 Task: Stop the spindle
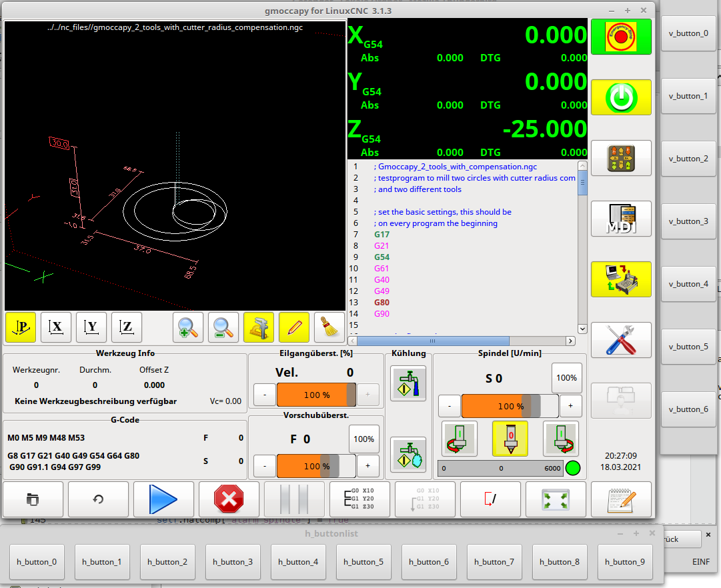510,439
